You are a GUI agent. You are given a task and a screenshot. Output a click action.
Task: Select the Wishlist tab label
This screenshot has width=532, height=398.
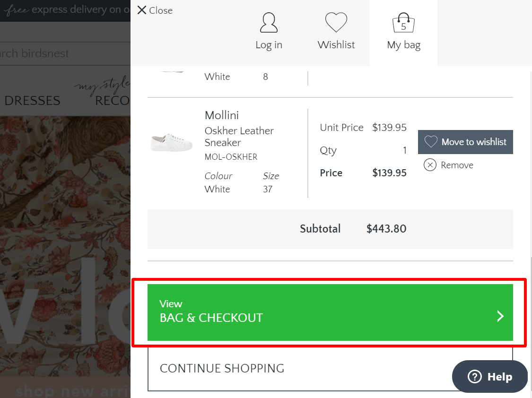pos(336,45)
